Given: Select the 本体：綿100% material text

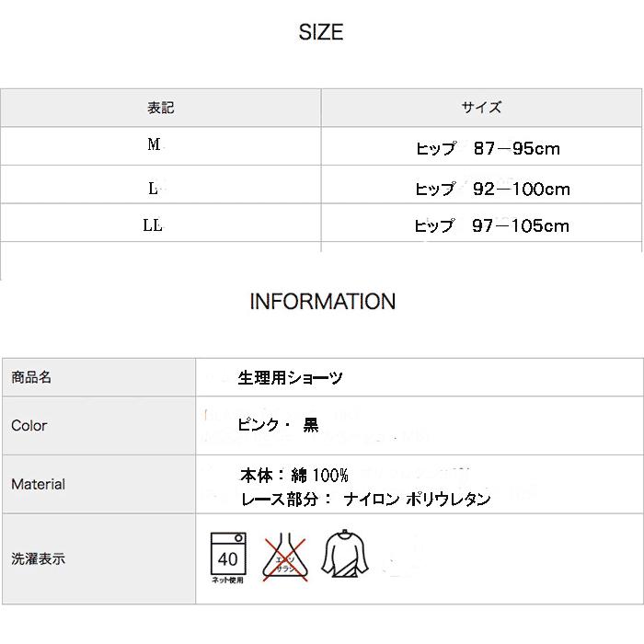Looking at the screenshot, I should coord(294,477).
